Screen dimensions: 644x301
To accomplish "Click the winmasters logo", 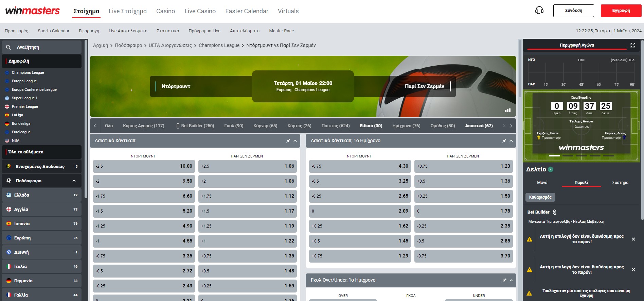I will 33,11.
